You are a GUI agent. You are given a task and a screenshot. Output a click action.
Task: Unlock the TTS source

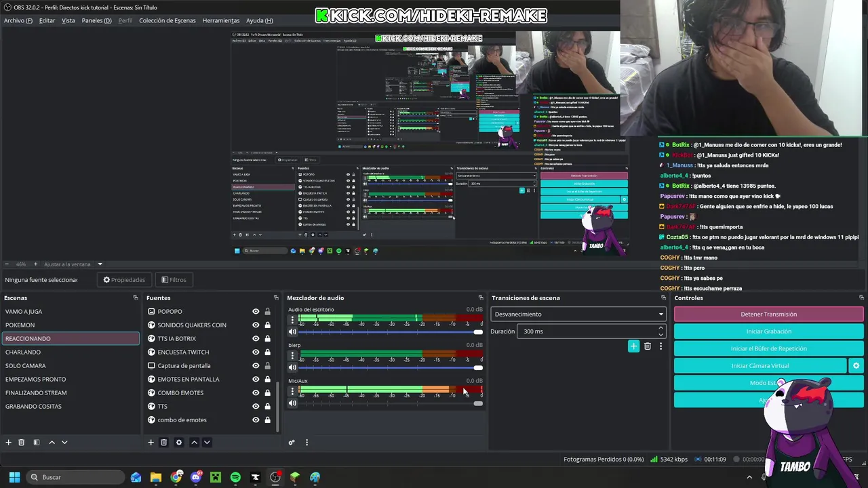click(267, 407)
